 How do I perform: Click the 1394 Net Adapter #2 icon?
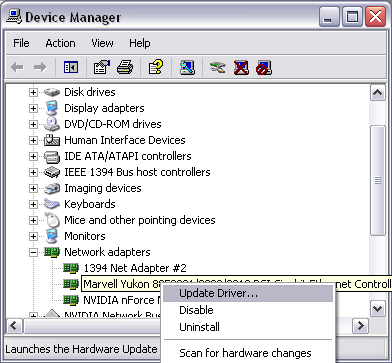click(x=71, y=268)
